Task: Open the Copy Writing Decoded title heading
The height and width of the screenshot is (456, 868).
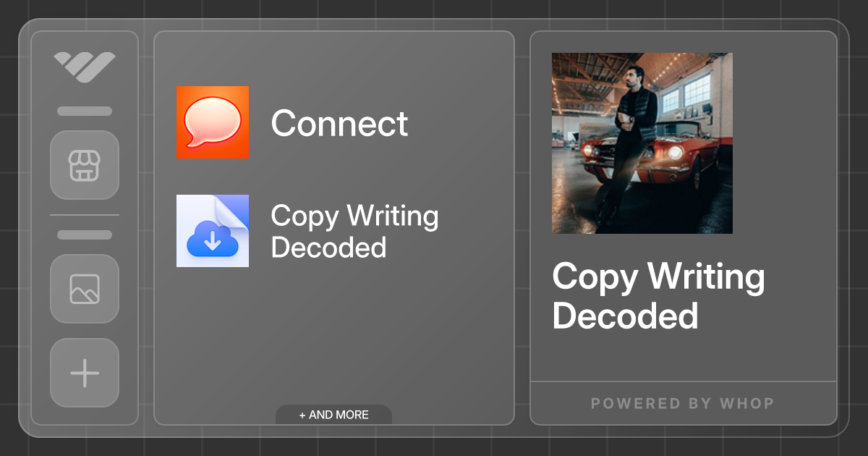Action: [x=658, y=297]
